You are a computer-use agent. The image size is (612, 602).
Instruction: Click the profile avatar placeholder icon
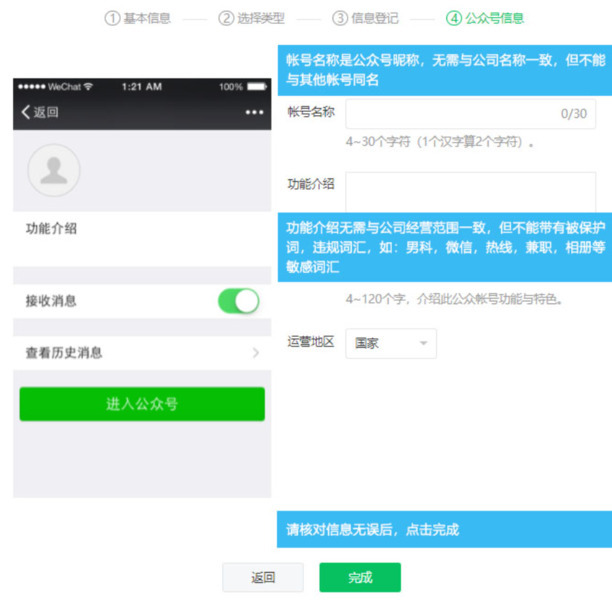tap(53, 170)
